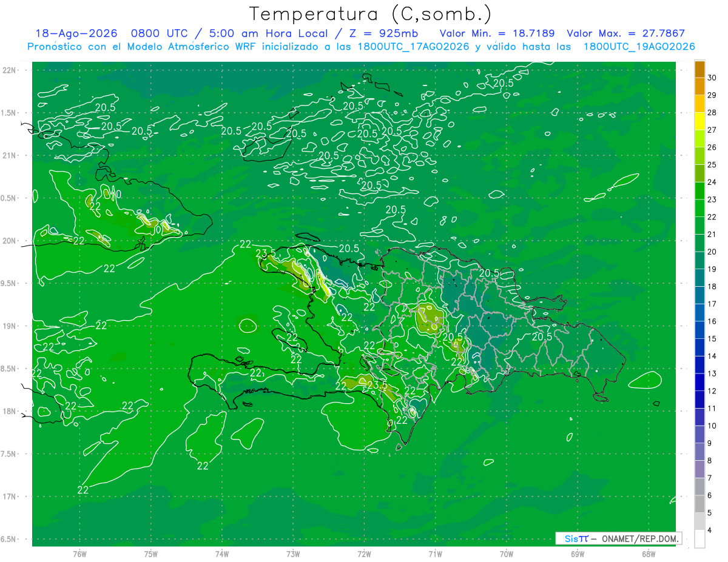728x562 pixels.
Task: Click the '18N' latitude axis label
Action: (x=10, y=411)
